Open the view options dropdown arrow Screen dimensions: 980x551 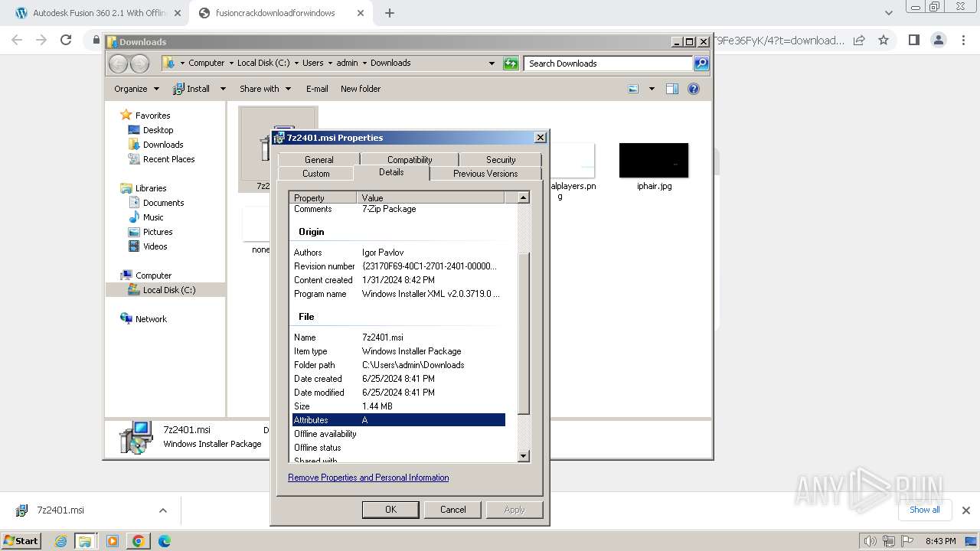point(652,89)
